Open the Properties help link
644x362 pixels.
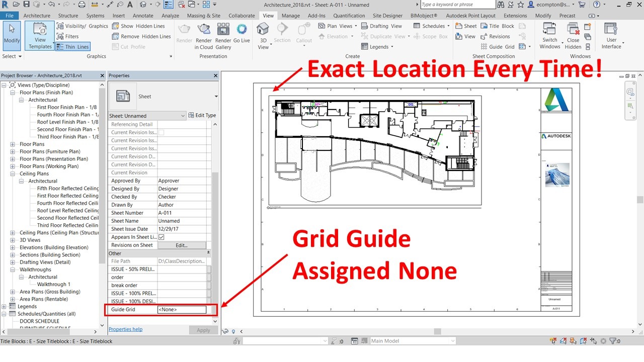[x=125, y=329]
